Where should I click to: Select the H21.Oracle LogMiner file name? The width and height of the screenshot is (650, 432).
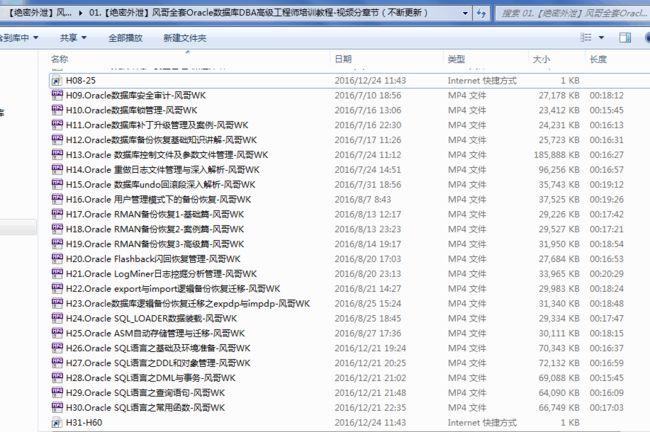[161, 274]
